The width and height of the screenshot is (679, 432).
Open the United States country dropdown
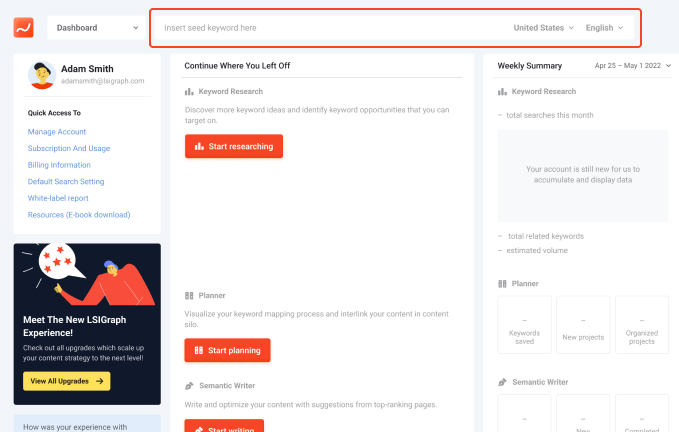click(543, 28)
